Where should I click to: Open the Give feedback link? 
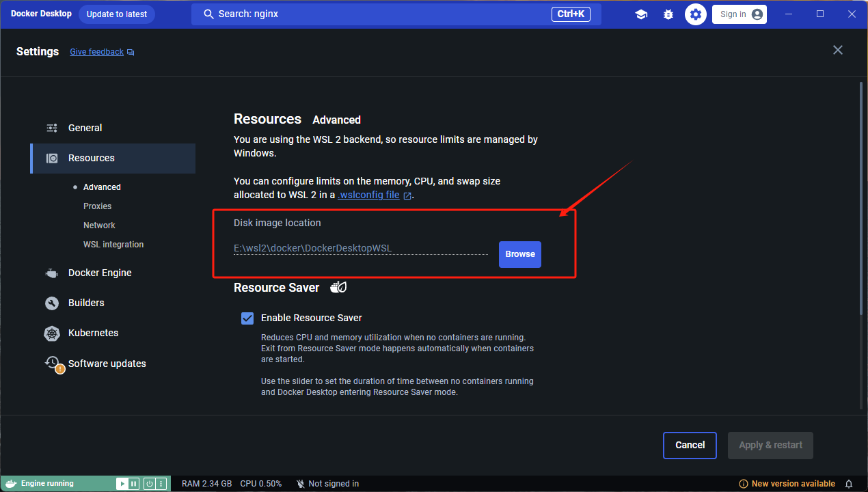[97, 52]
